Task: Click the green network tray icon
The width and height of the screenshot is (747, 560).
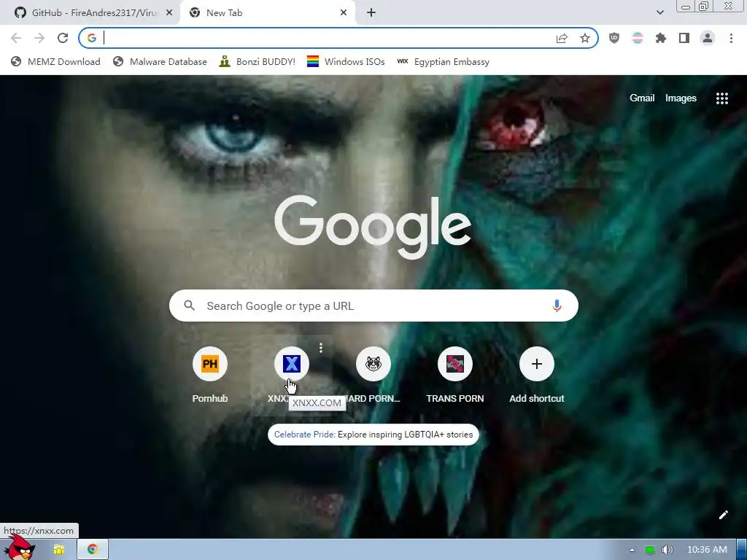Action: [650, 550]
